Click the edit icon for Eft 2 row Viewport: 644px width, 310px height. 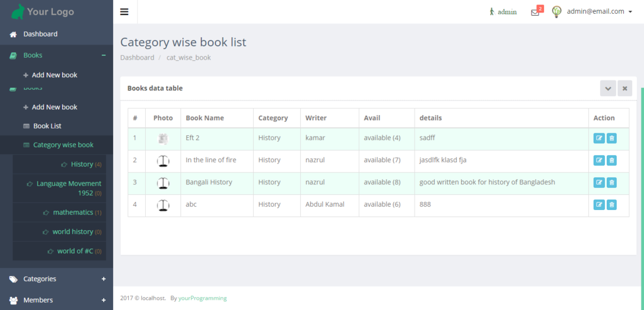pos(599,138)
